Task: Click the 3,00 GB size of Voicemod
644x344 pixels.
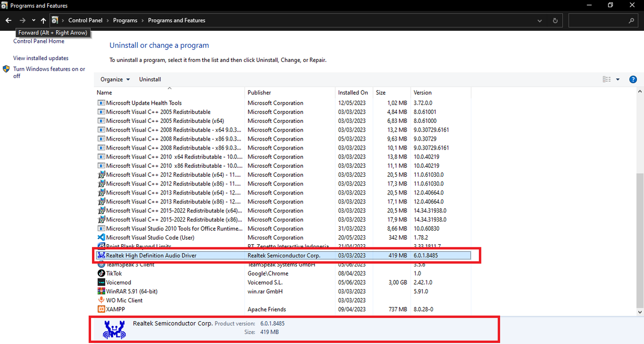Action: 397,283
